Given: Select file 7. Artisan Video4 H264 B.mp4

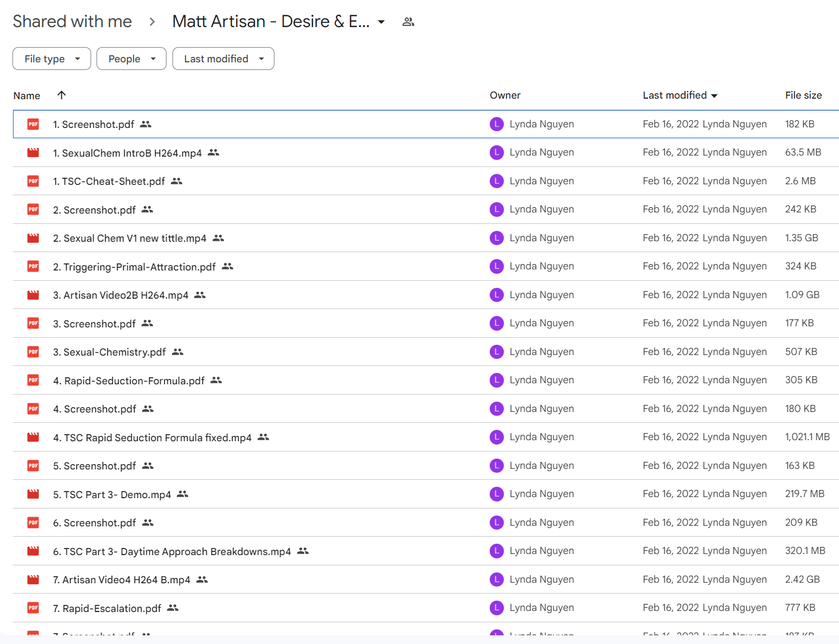Looking at the screenshot, I should pyautogui.click(x=426, y=579).
